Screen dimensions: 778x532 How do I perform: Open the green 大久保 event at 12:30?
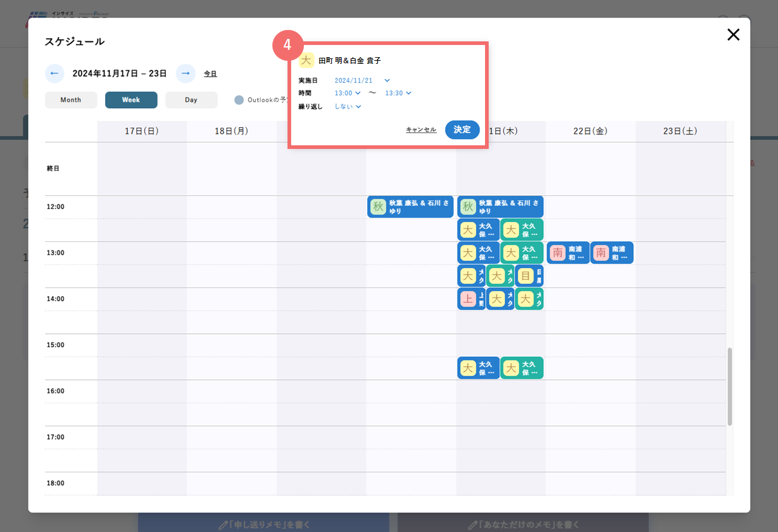point(522,230)
